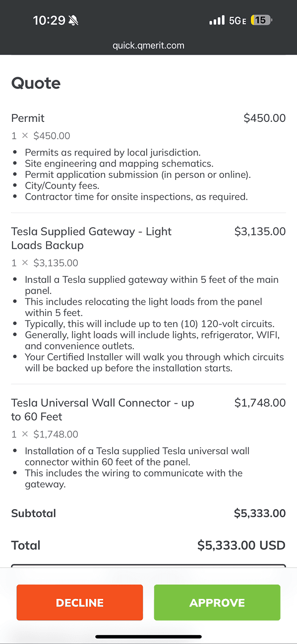
Task: Tap the quick.qmerit.com address bar
Action: [x=148, y=46]
